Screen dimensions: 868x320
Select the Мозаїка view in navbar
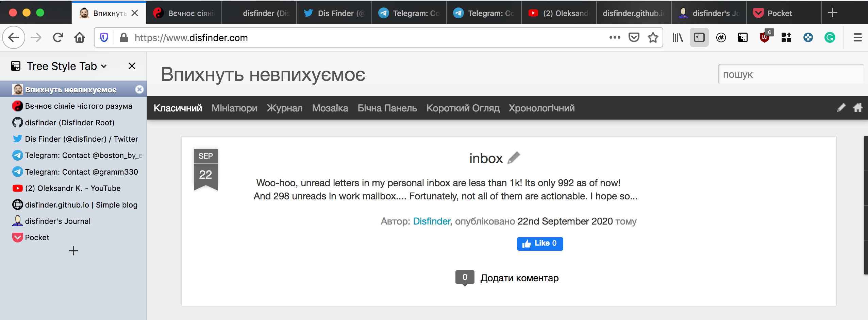click(330, 108)
